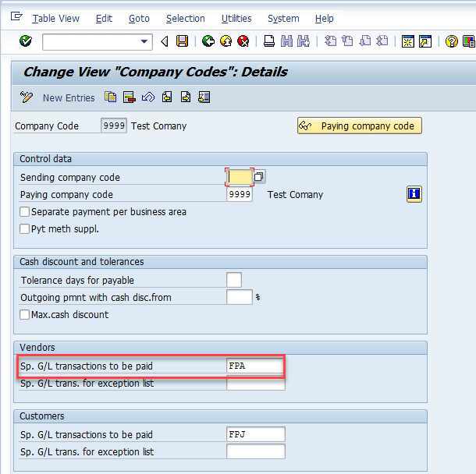Open the Utilities menu
Viewport: 476px width, 474px height.
click(236, 19)
